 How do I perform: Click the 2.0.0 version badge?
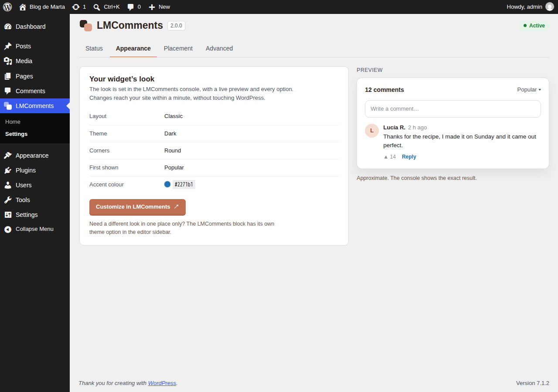[x=176, y=26]
